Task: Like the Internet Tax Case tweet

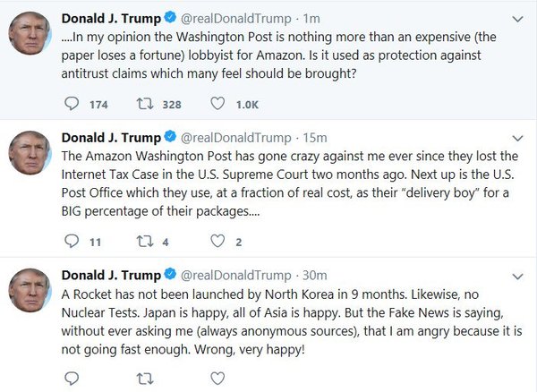Action: click(217, 242)
